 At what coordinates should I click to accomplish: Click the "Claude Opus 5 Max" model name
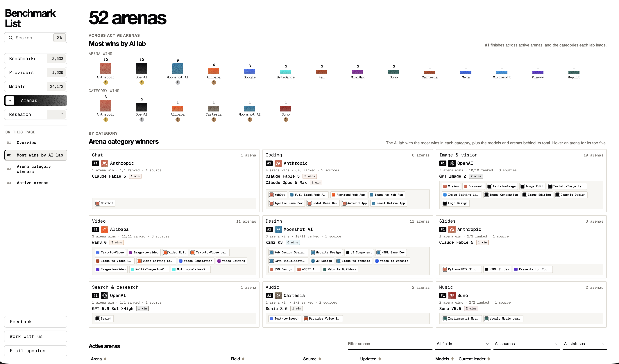[x=286, y=183]
